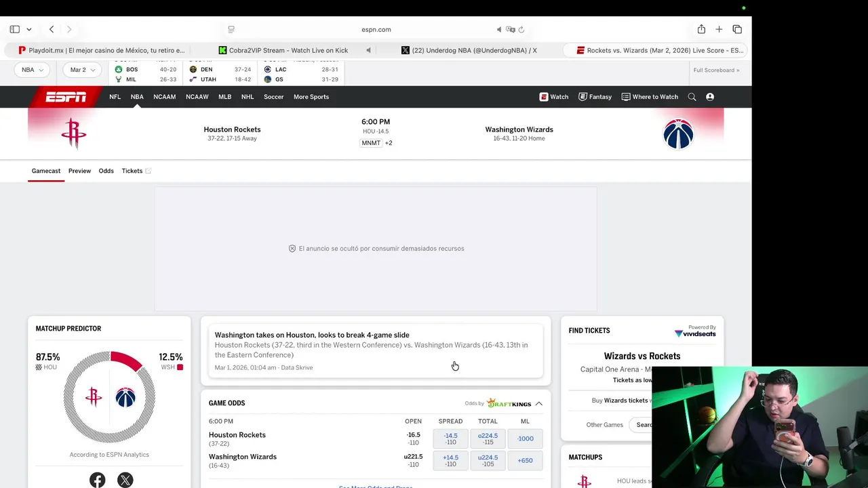This screenshot has width=868, height=488.
Task: Open the NBA menu item
Action: click(137, 97)
